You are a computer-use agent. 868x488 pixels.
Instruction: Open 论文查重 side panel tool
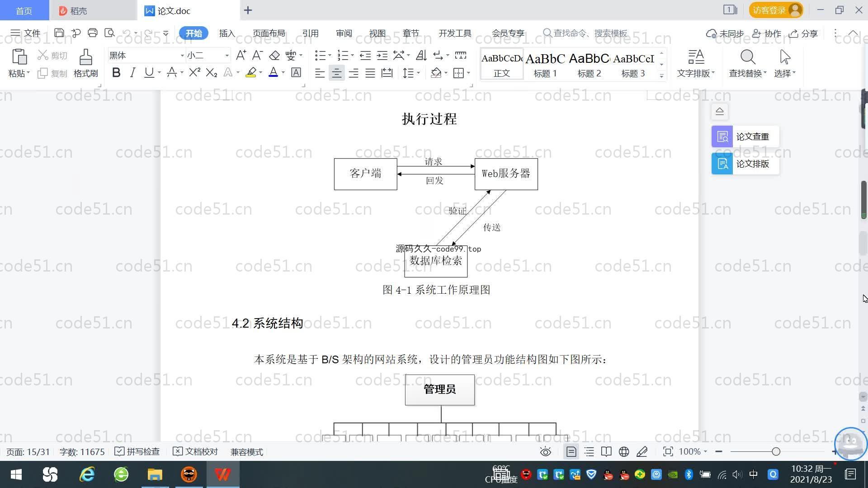pyautogui.click(x=745, y=136)
